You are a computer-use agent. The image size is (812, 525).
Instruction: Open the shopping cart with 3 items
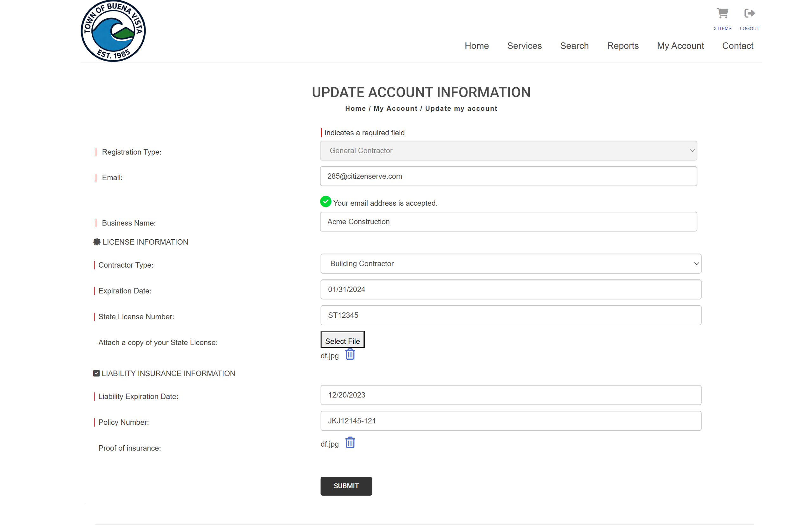click(723, 14)
